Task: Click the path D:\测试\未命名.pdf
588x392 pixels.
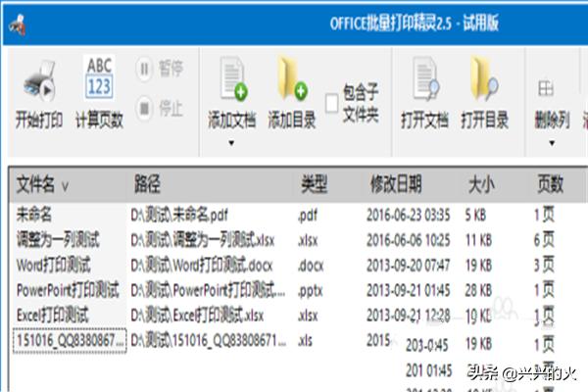Action: [x=179, y=215]
